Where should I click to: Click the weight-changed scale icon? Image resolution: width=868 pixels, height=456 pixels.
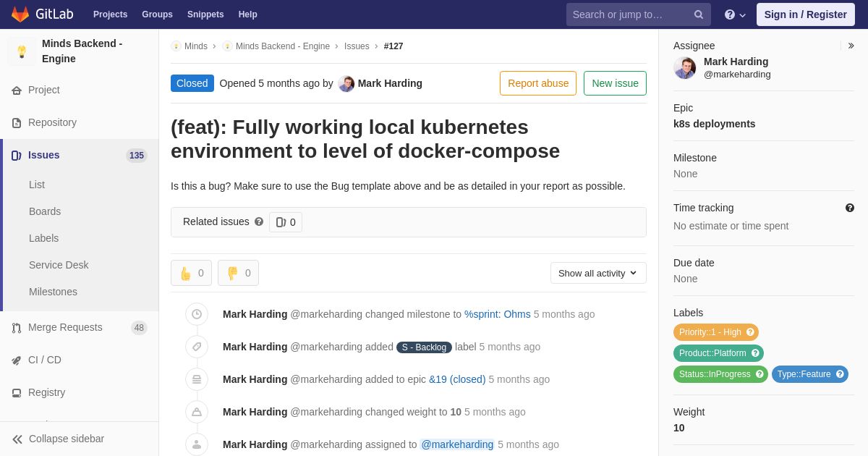pos(197,412)
